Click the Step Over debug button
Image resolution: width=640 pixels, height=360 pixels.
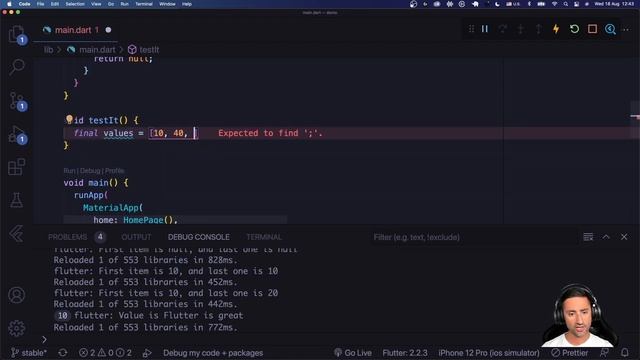coord(503,29)
